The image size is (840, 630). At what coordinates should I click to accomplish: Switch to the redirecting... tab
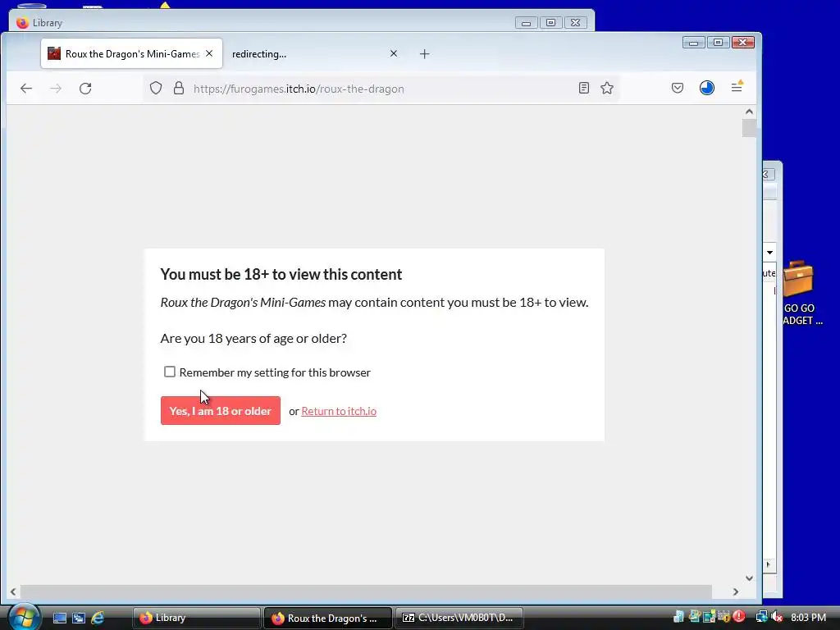pyautogui.click(x=313, y=53)
